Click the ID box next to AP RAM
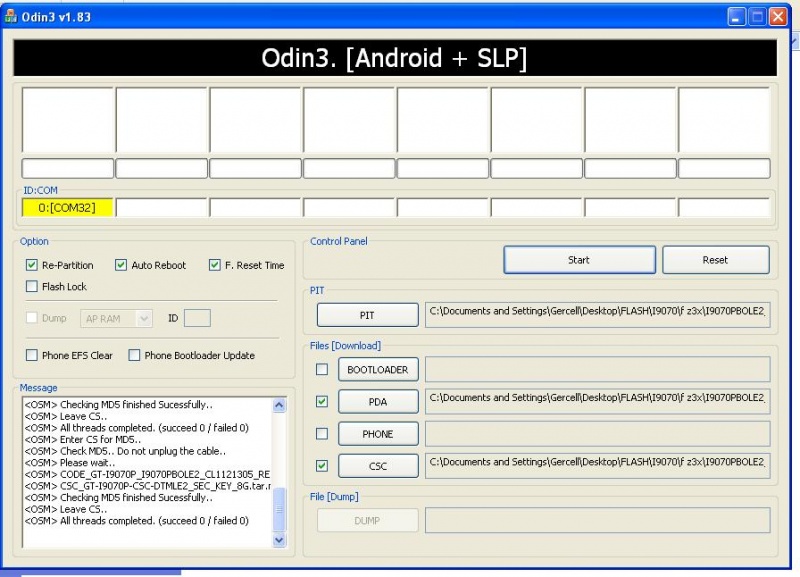The height and width of the screenshot is (577, 800). [197, 318]
